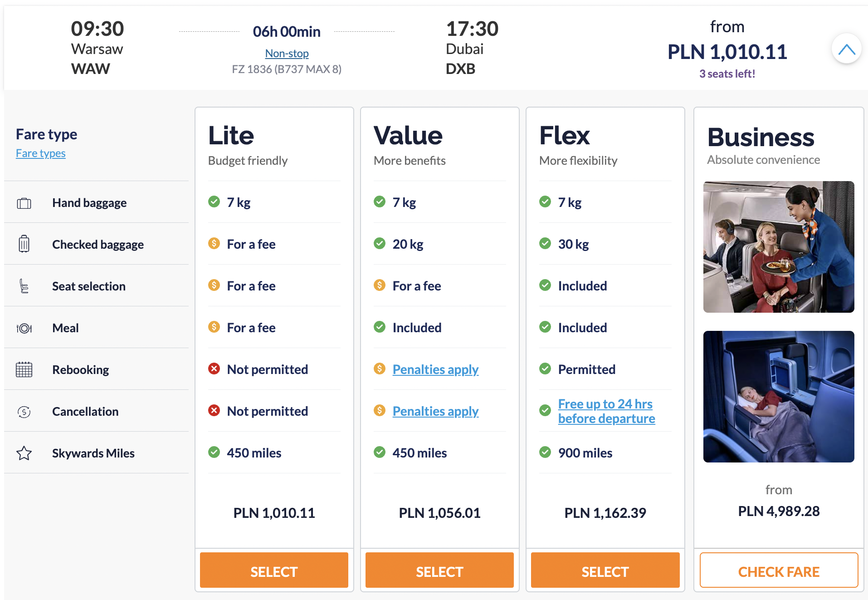868x600 pixels.
Task: Open Value cancellation Penalties apply link
Action: click(x=435, y=411)
